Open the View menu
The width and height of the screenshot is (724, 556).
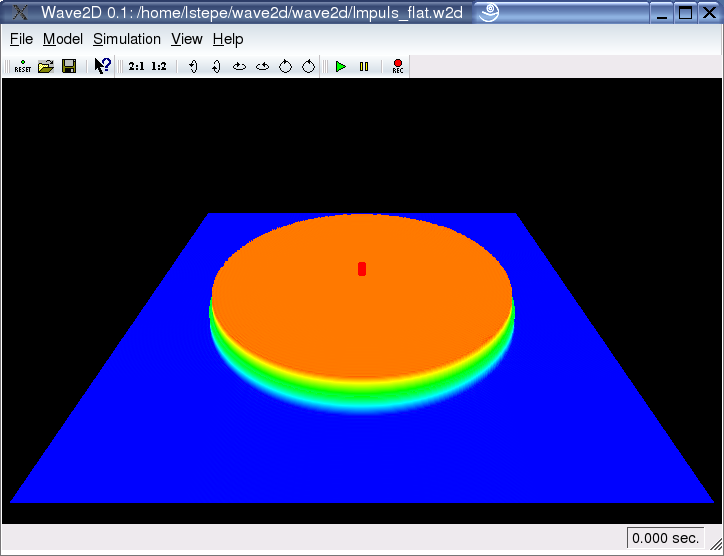(186, 39)
